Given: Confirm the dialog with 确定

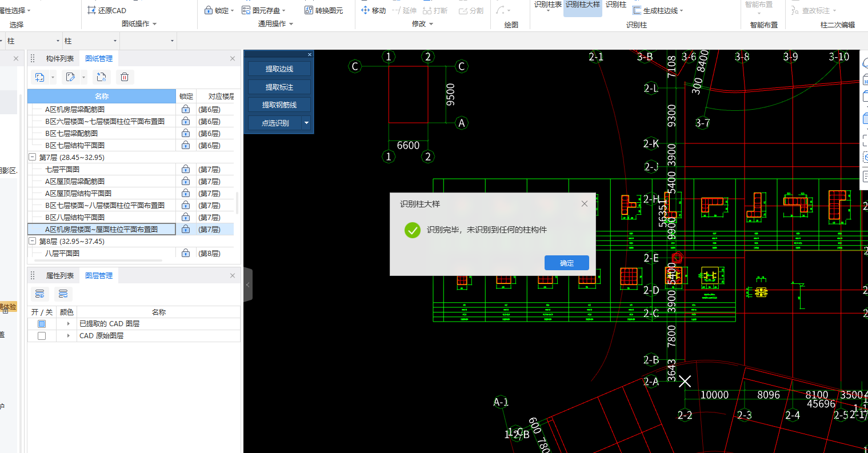Looking at the screenshot, I should coord(567,263).
